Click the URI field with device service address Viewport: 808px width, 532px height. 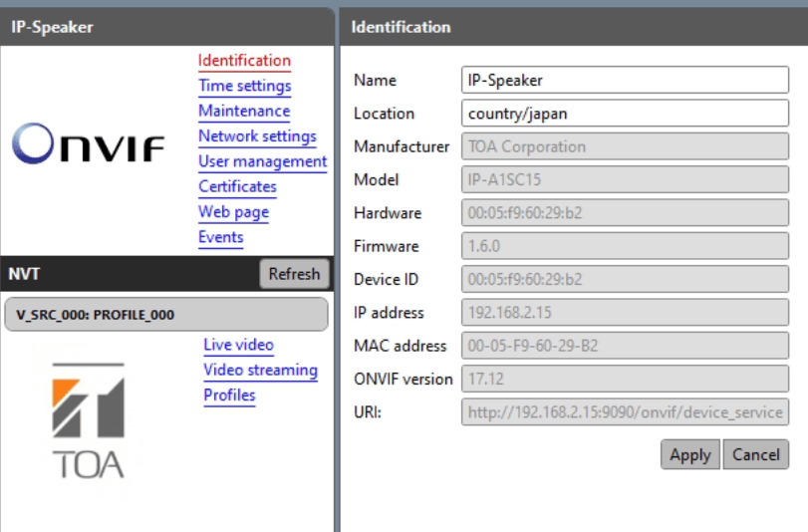coord(625,411)
